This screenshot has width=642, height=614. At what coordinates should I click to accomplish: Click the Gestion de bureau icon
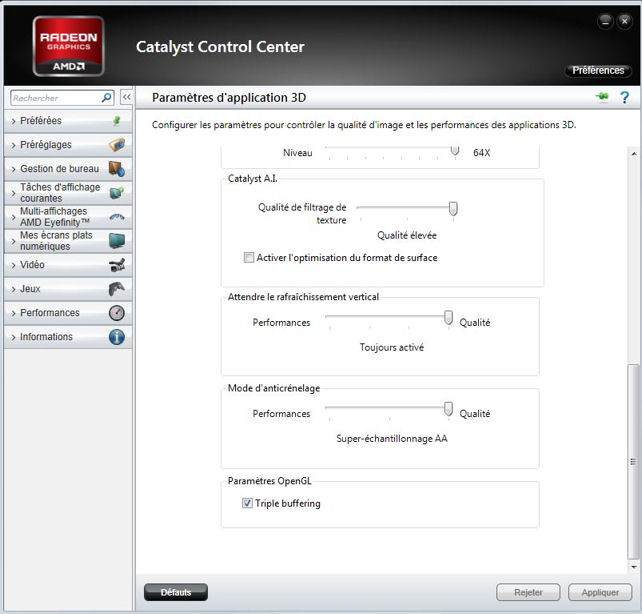click(x=117, y=169)
